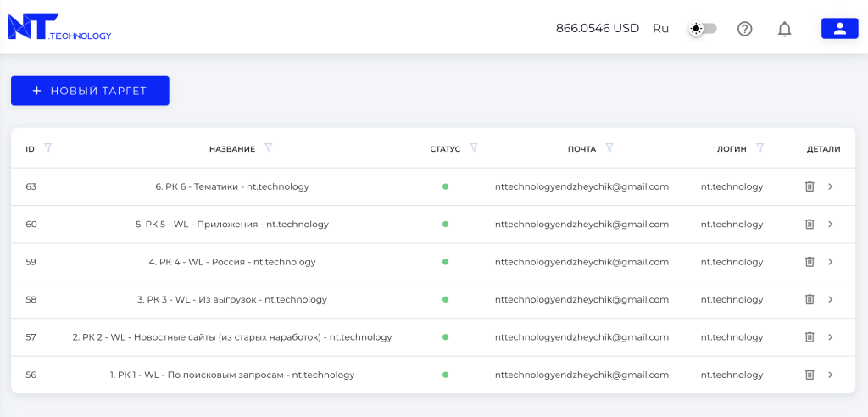Open details chevron for target 57

830,337
